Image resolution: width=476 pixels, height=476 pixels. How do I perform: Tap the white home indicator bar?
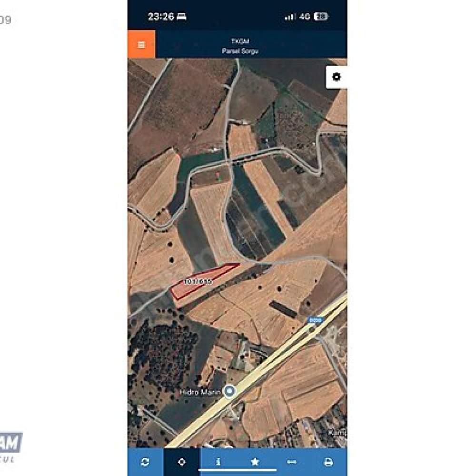(238, 470)
